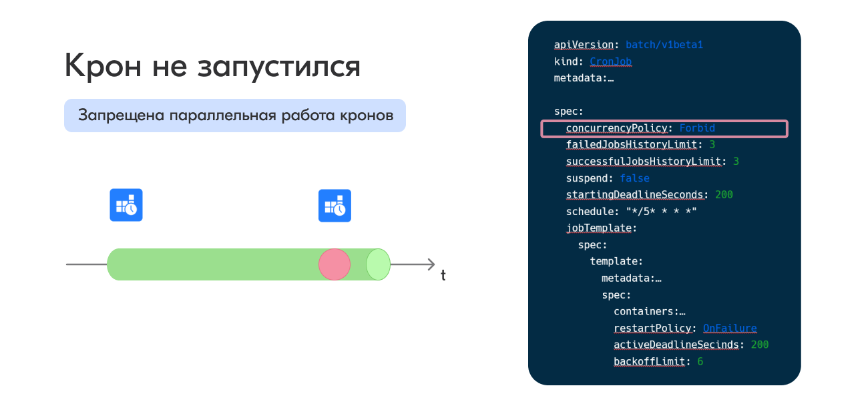The width and height of the screenshot is (868, 406).
Task: Click the 'successfulJobsHistoryLimit: 3' line
Action: [652, 162]
